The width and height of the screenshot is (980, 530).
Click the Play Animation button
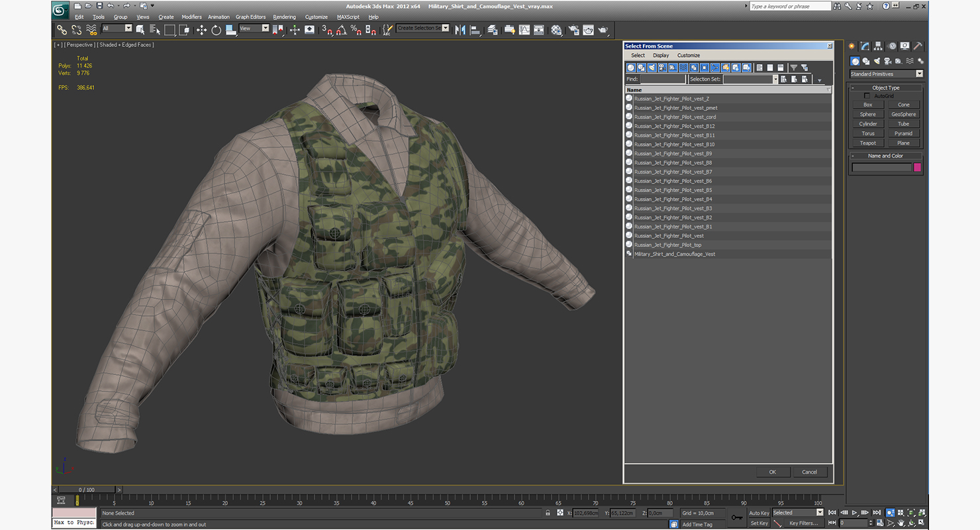tap(854, 513)
